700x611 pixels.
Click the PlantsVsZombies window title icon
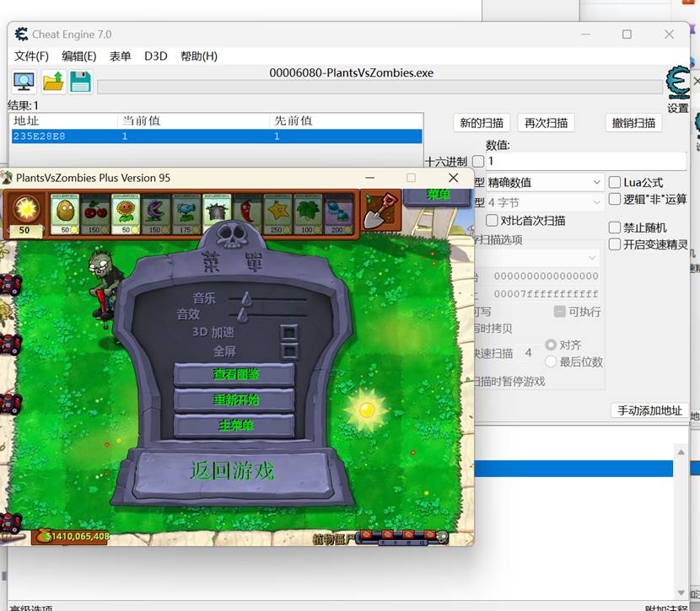[6, 178]
